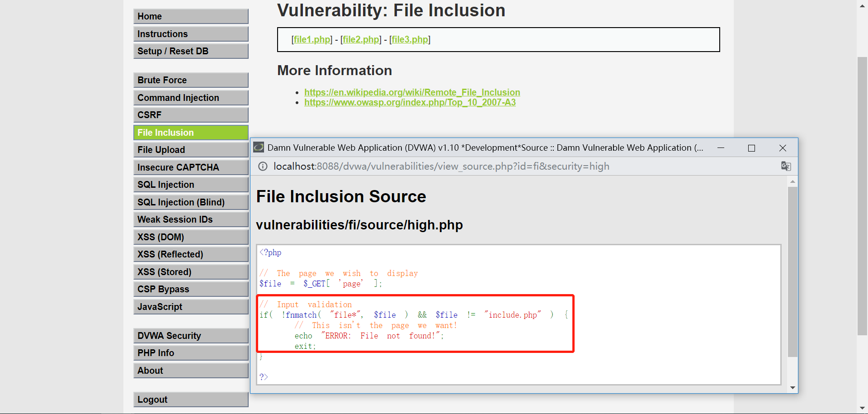This screenshot has height=414, width=868.
Task: Open the file3.php link
Action: pos(410,39)
